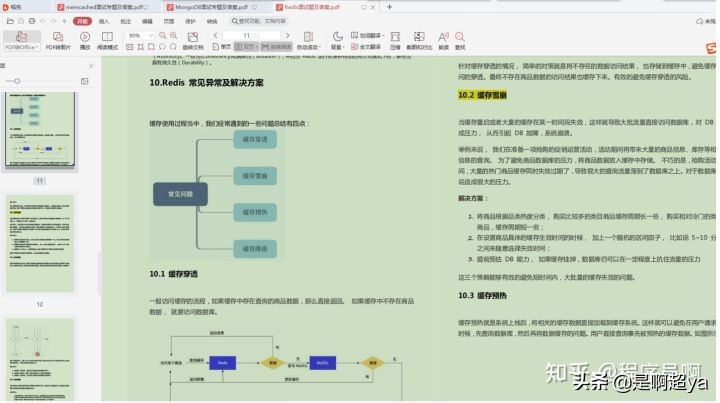Click the rotate counterclockwise icon
Screen dimensions: 720x403
coord(162,47)
